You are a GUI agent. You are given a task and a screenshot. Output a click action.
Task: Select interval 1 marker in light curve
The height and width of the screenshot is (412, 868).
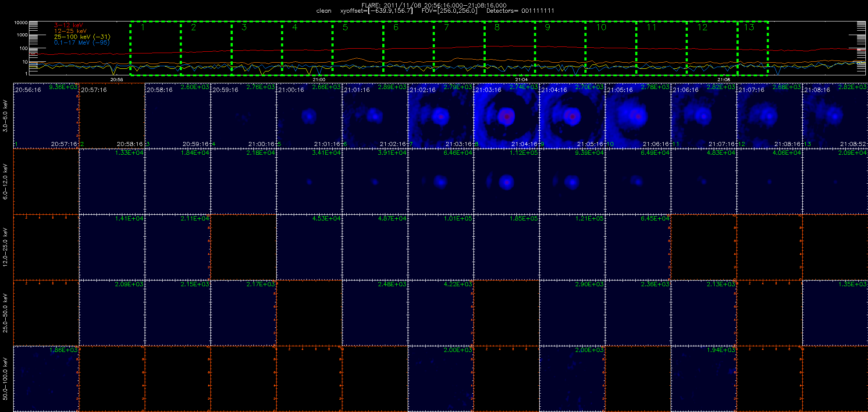coord(143,27)
